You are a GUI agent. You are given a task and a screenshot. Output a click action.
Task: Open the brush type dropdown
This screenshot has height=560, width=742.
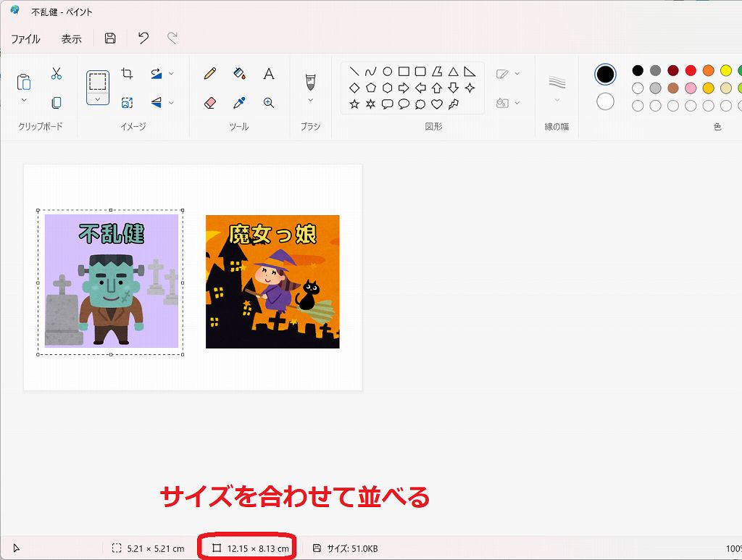tap(310, 100)
